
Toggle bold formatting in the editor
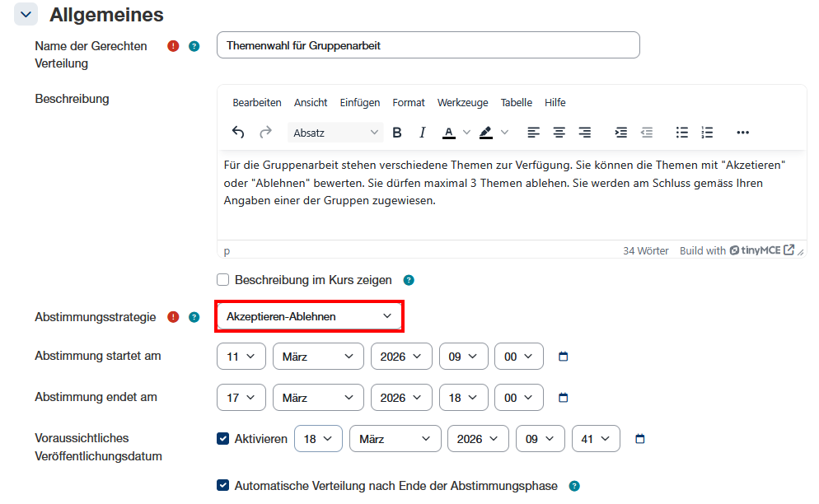(397, 133)
